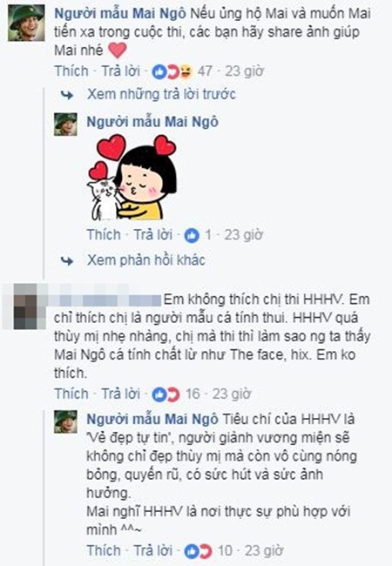Image resolution: width=392 pixels, height=566 pixels.
Task: Open Mai Ngô's avatar on the HHHV reply
Action: pos(65,421)
